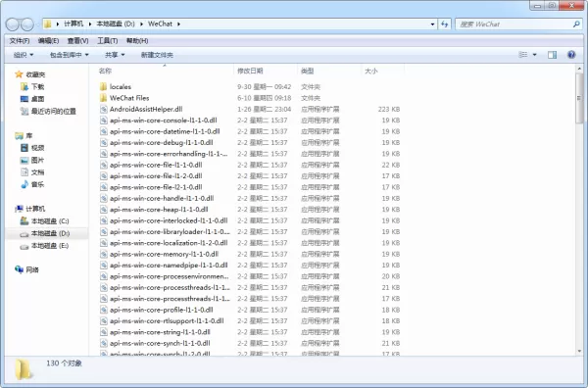Image resolution: width=588 pixels, height=388 pixels.
Task: Click the 收藏夹 favorites star icon
Action: point(19,74)
